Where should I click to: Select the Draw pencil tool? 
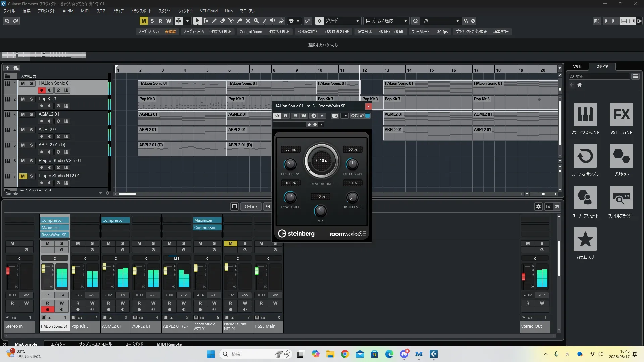coord(214,21)
